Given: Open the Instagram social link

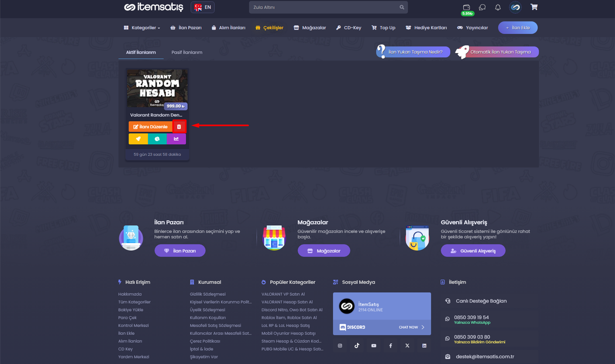Looking at the screenshot, I should click(x=340, y=346).
